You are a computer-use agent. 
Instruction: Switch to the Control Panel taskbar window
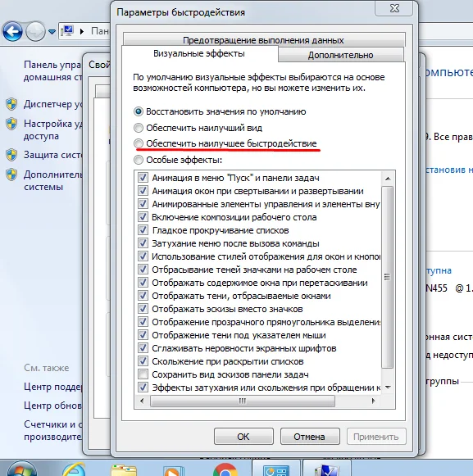(275, 469)
